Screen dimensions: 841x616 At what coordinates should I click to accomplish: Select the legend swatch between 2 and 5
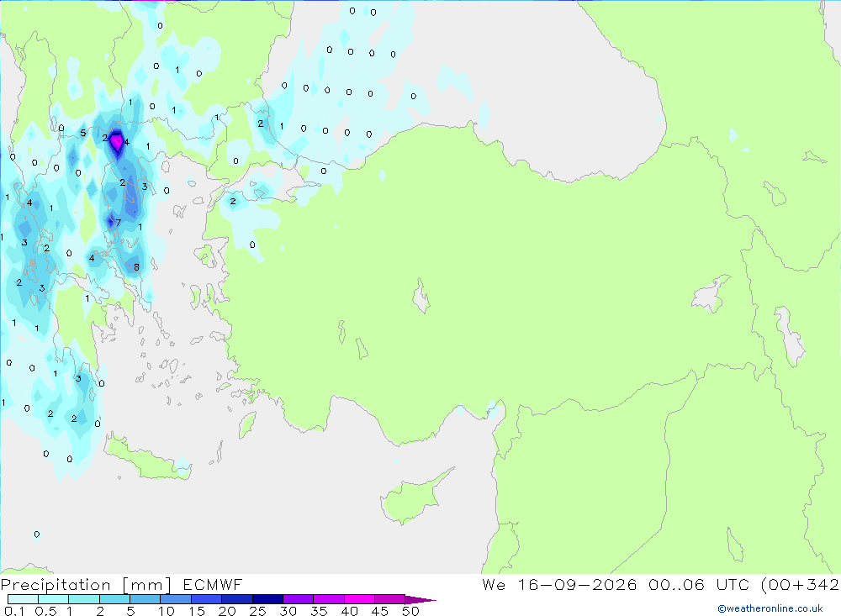(114, 599)
